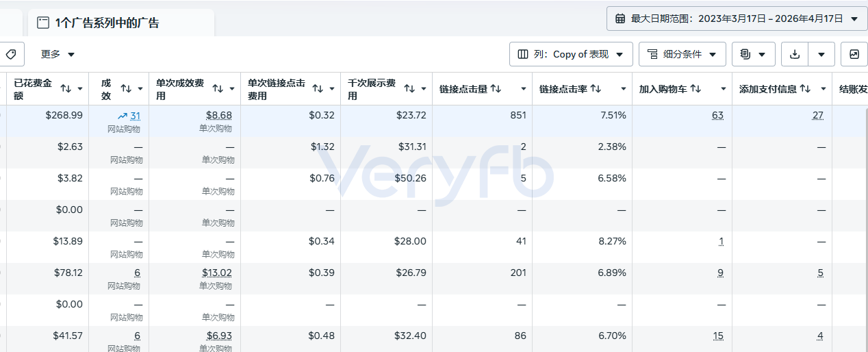The height and width of the screenshot is (352, 868).
Task: Open the reports icon dropdown
Action: [754, 54]
